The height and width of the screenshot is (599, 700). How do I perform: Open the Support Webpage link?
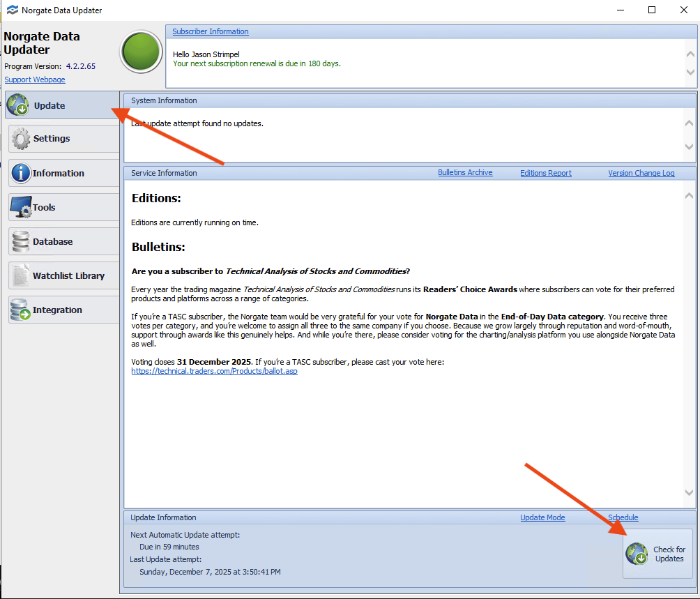(x=34, y=79)
